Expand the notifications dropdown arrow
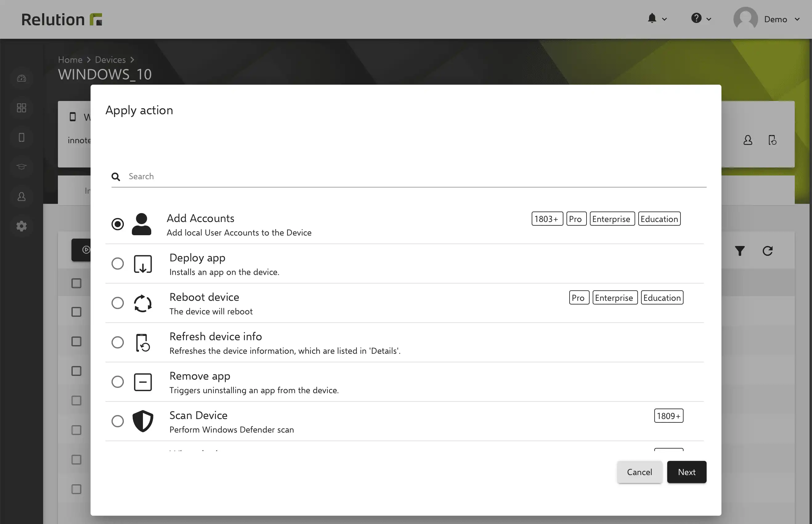This screenshot has height=524, width=812. click(x=664, y=19)
